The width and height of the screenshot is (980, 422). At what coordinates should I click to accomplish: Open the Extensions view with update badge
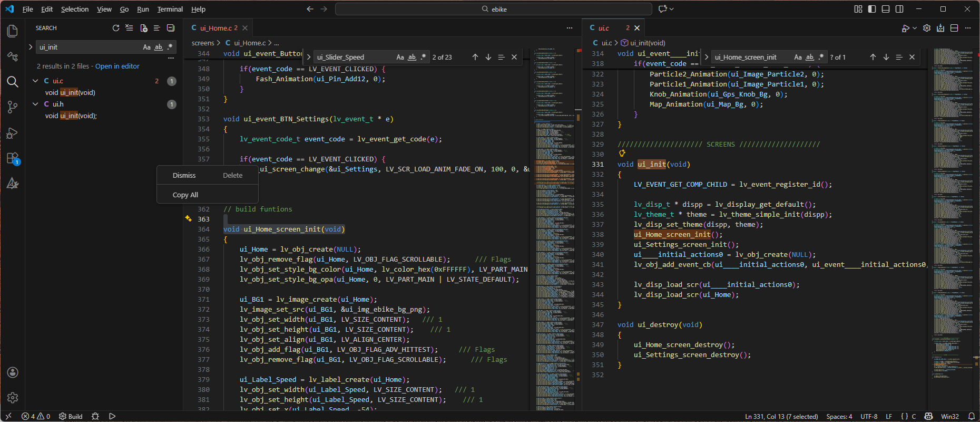13,158
